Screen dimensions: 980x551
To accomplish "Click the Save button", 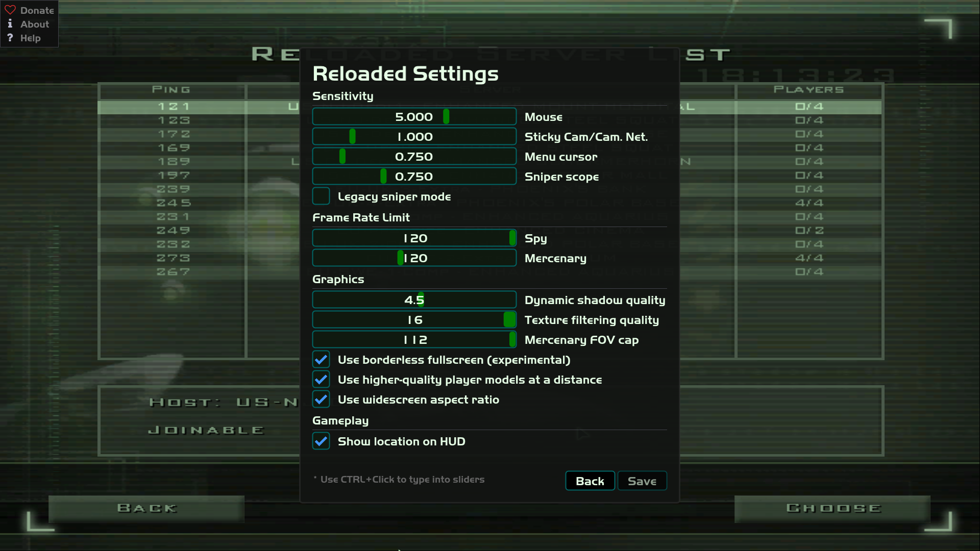I will (642, 481).
